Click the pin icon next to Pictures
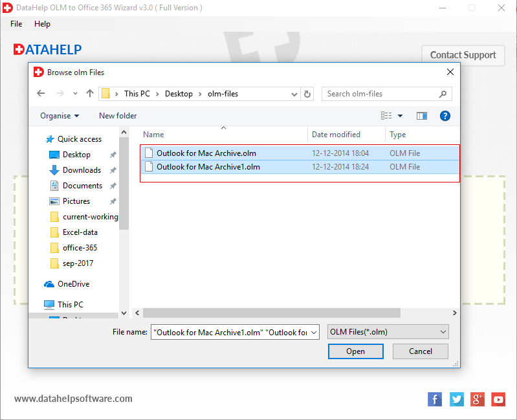This screenshot has width=517, height=420. [x=113, y=201]
